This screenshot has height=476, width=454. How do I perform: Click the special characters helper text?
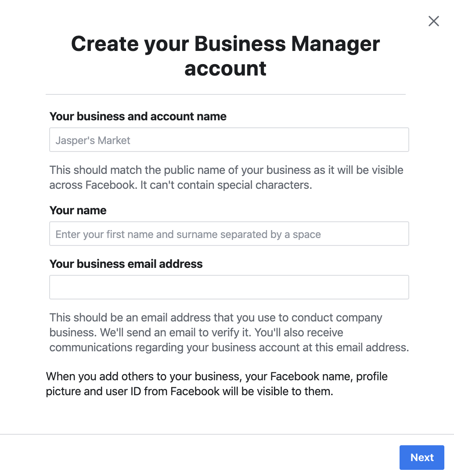coord(226,177)
